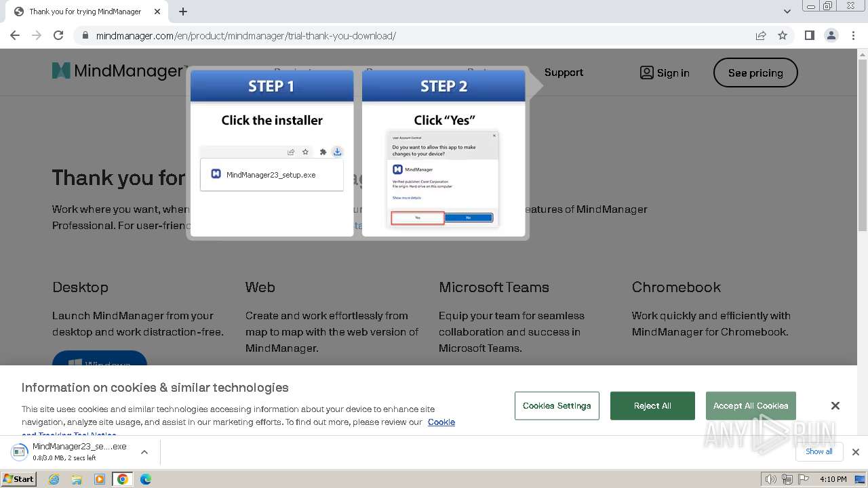Expand the tab search chevron
The width and height of the screenshot is (868, 488).
[787, 12]
